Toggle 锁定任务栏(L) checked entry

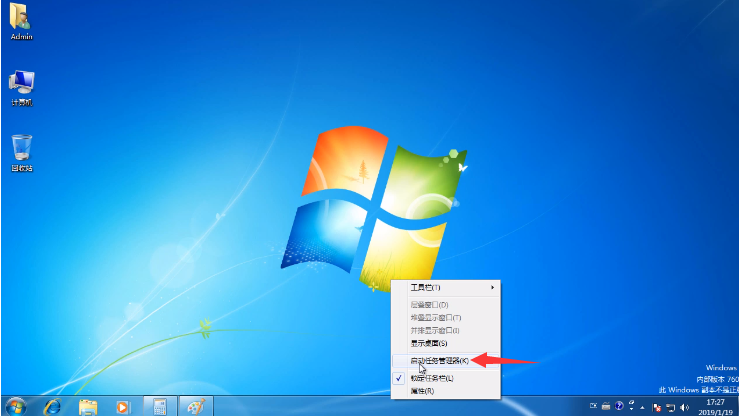[x=446, y=378]
